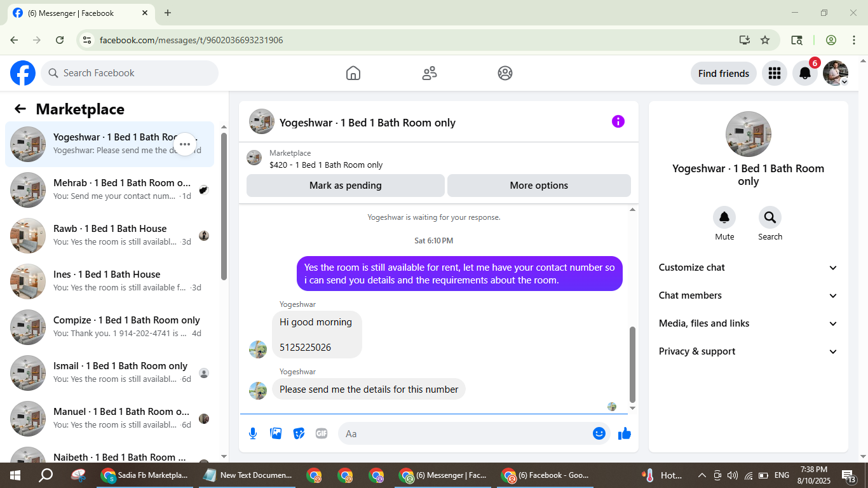The image size is (868, 488).
Task: Click the More options button
Action: coord(539,186)
